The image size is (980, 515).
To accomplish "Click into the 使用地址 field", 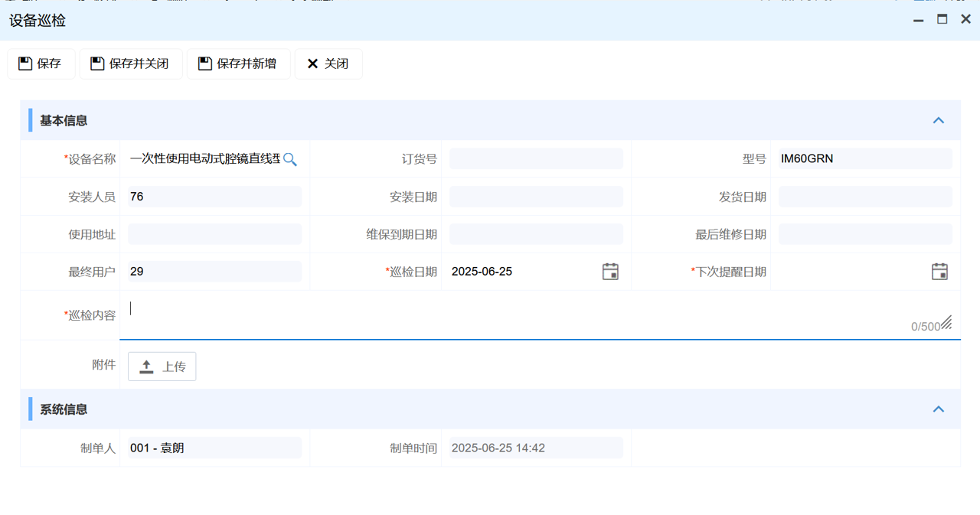I will [214, 234].
